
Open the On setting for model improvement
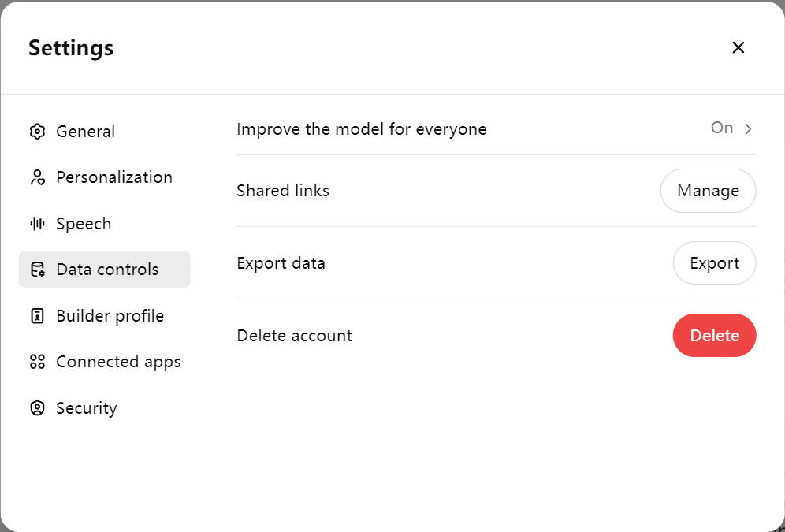[722, 128]
